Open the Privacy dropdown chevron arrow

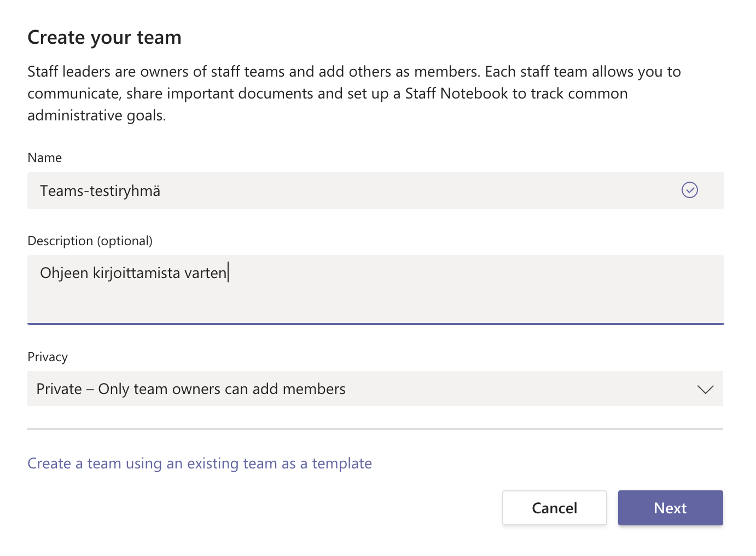click(705, 389)
